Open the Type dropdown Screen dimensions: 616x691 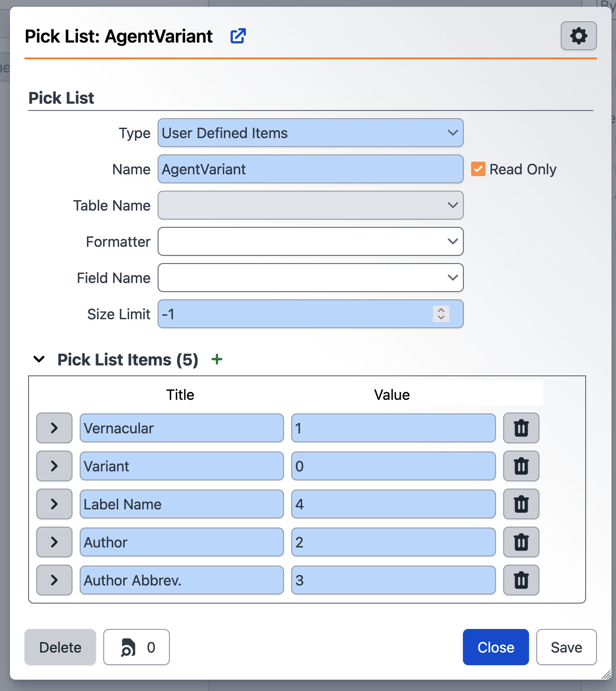click(x=310, y=133)
